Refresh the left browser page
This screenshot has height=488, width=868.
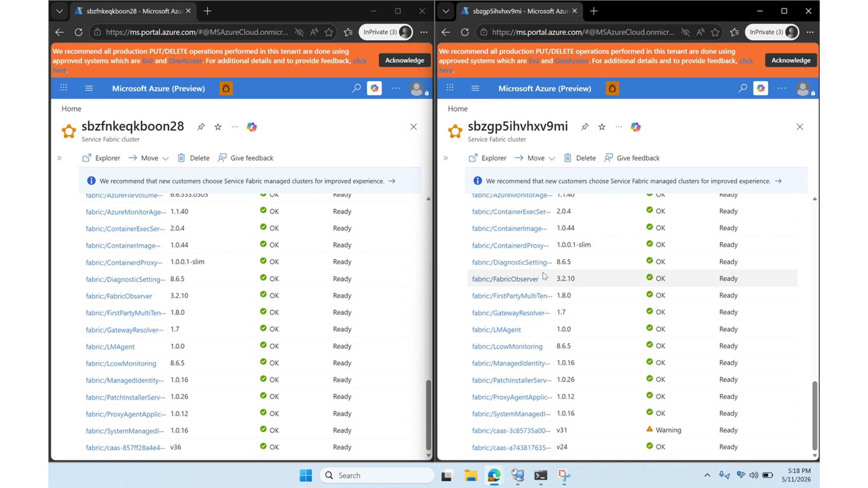click(79, 32)
